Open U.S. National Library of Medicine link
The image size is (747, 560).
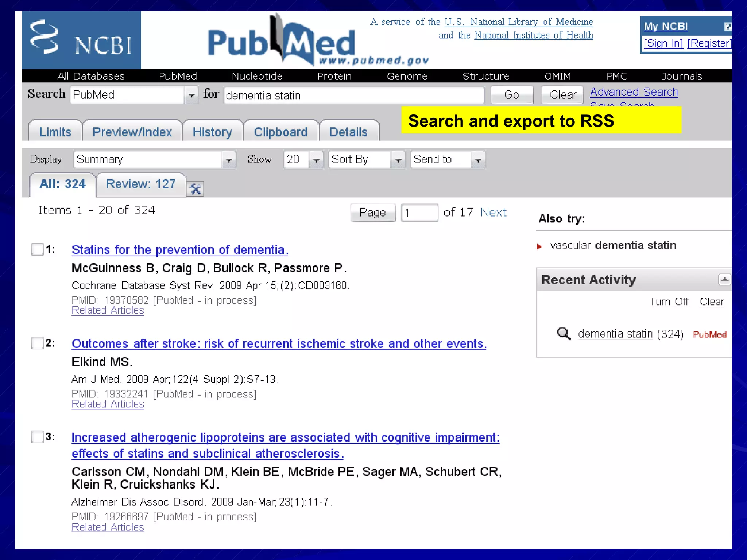coord(518,22)
